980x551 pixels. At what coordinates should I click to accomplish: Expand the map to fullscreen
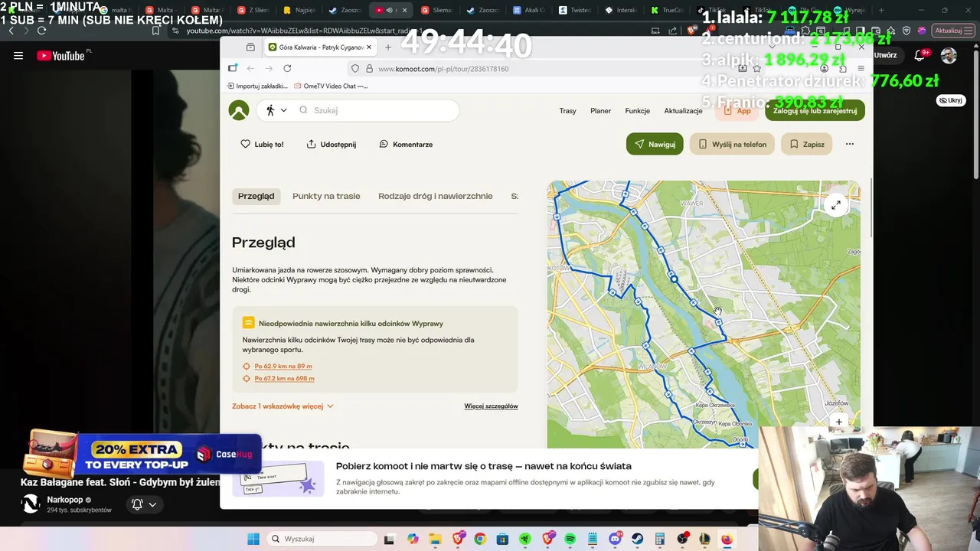(836, 204)
